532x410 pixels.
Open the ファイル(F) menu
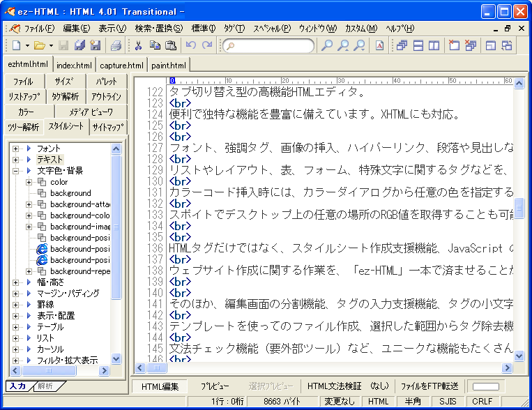click(x=39, y=29)
